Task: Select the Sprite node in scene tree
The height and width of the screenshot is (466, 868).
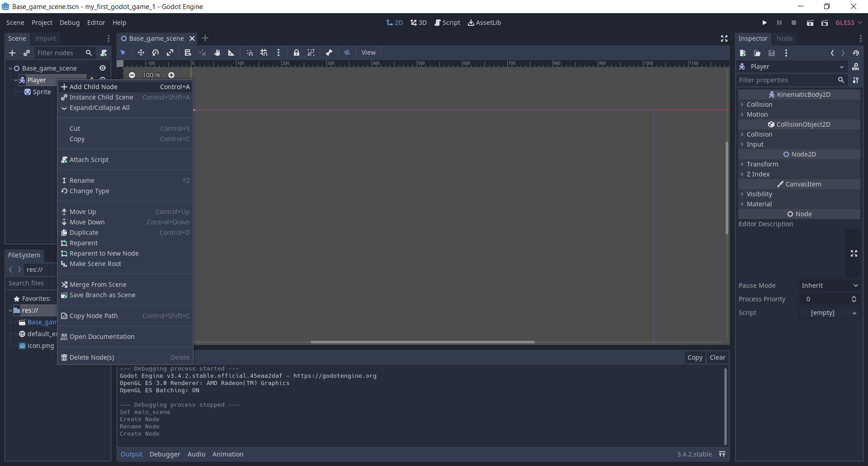Action: click(x=42, y=92)
